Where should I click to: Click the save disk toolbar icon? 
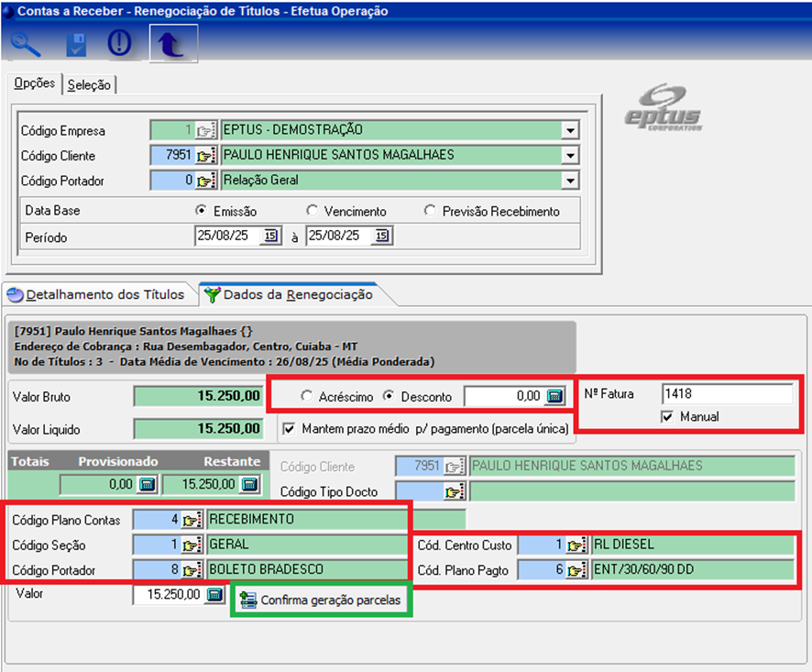[x=75, y=43]
